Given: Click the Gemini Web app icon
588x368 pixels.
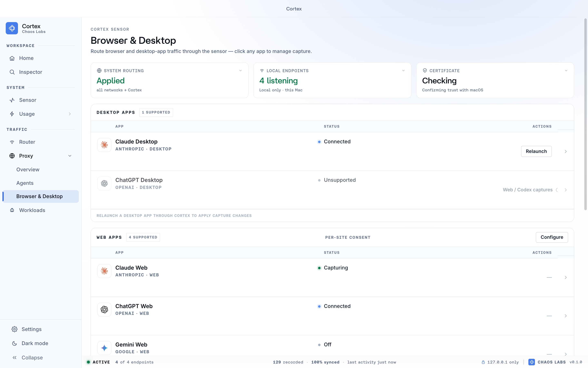Looking at the screenshot, I should pyautogui.click(x=104, y=348).
